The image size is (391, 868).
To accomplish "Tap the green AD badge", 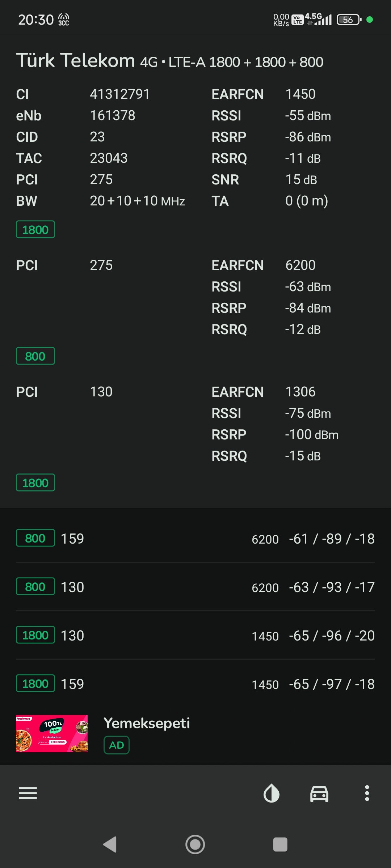I will (117, 745).
